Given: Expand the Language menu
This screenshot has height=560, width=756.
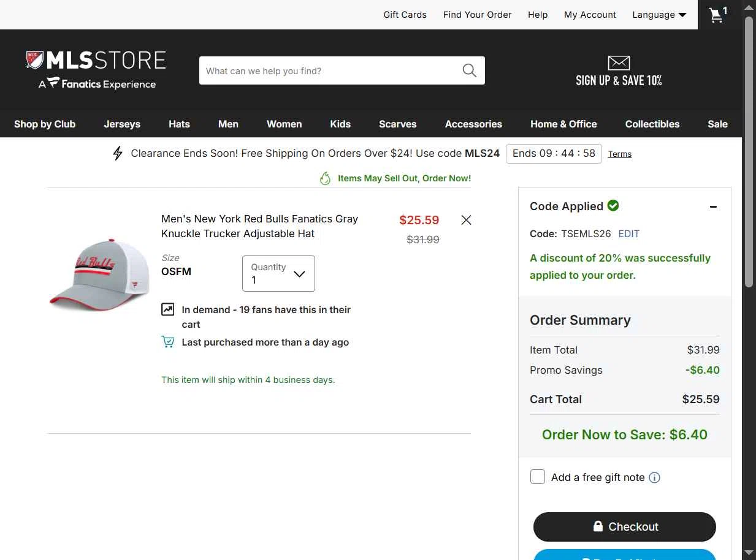Looking at the screenshot, I should pyautogui.click(x=659, y=15).
